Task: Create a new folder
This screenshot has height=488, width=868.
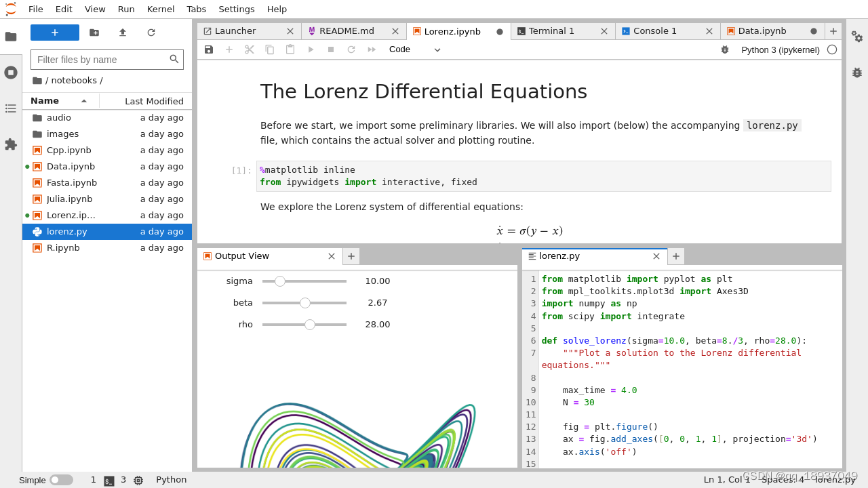Action: click(94, 33)
